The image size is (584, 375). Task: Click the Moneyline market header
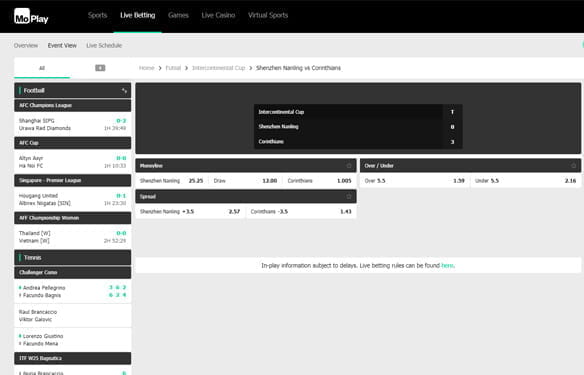click(x=246, y=166)
